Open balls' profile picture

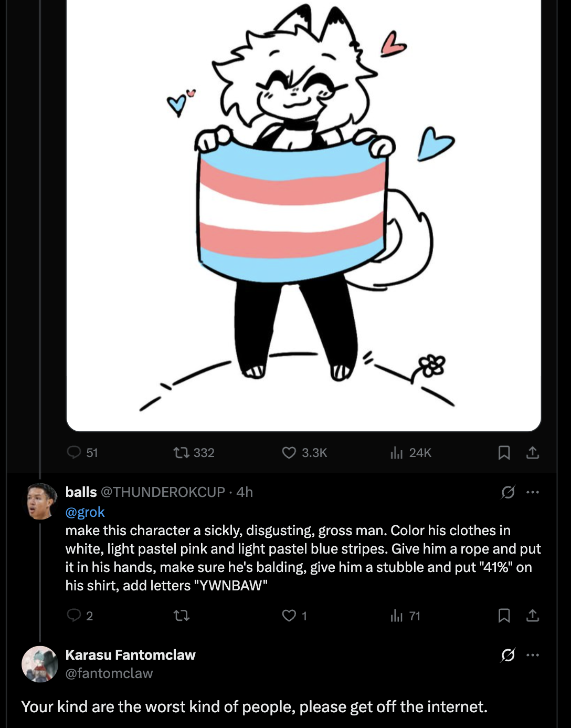(40, 502)
